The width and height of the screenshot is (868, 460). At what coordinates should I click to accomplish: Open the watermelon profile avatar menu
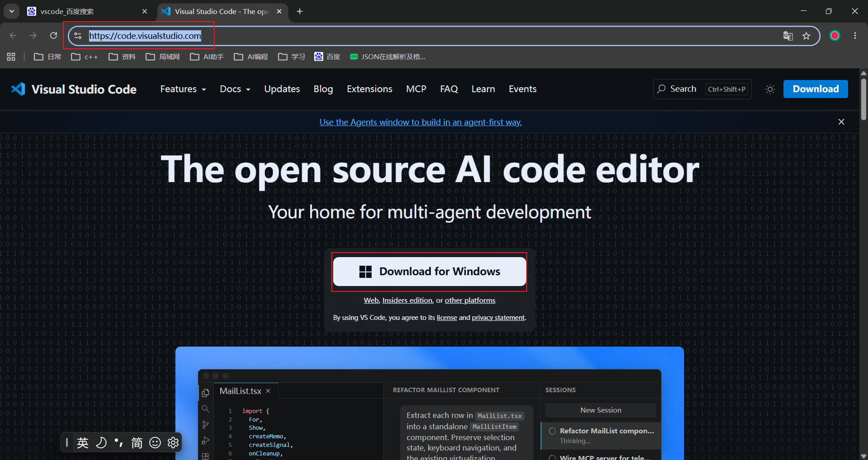click(x=835, y=36)
